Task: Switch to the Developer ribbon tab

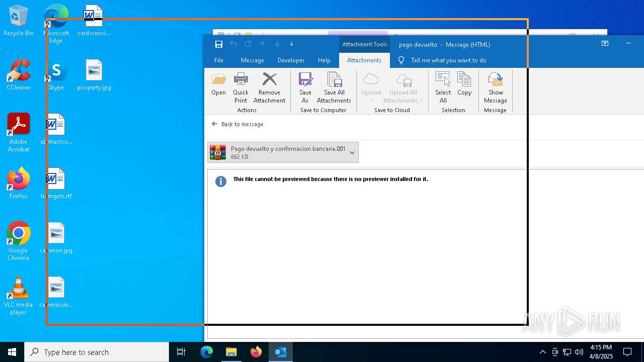Action: (x=291, y=60)
